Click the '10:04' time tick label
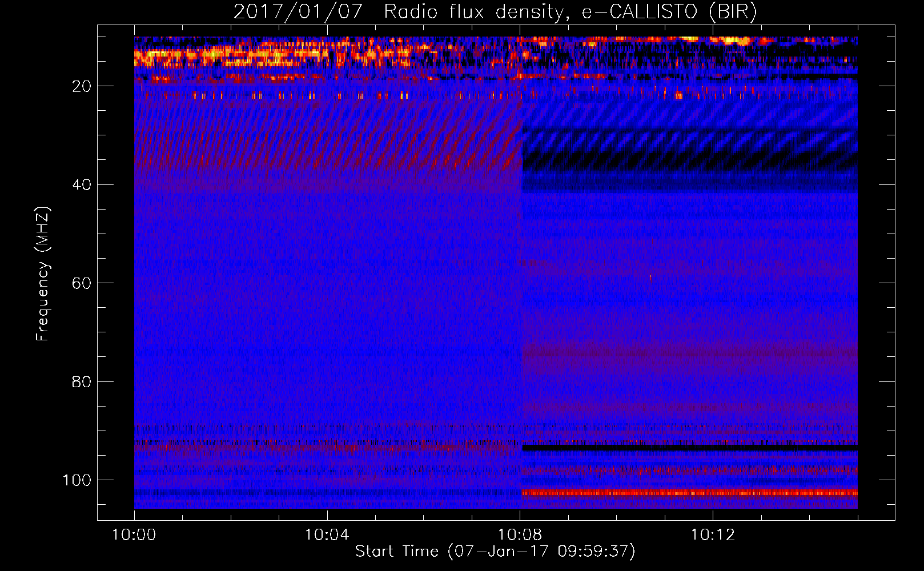Screen dimensions: 924x571 pos(327,535)
